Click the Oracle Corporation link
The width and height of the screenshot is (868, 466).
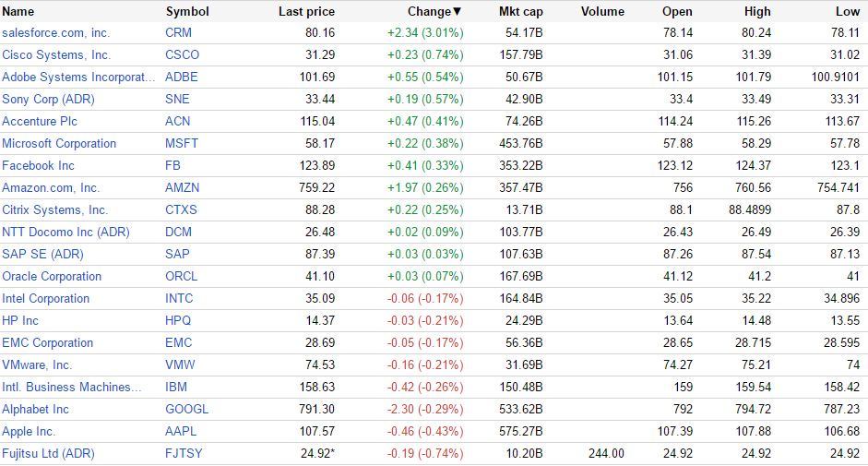point(52,277)
